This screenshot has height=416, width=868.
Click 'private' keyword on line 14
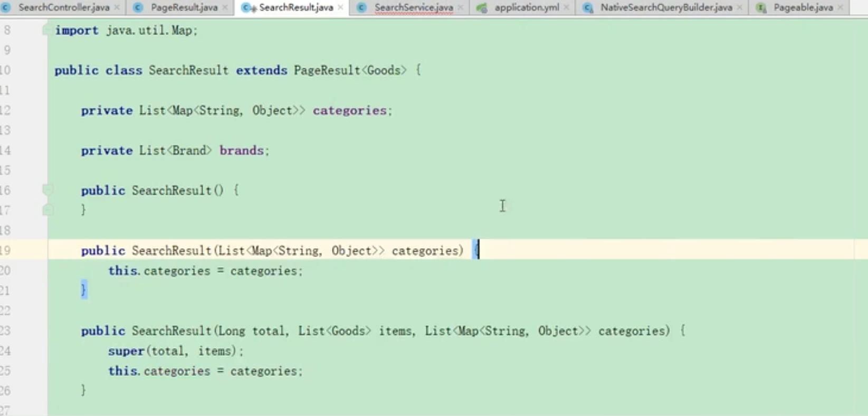107,151
